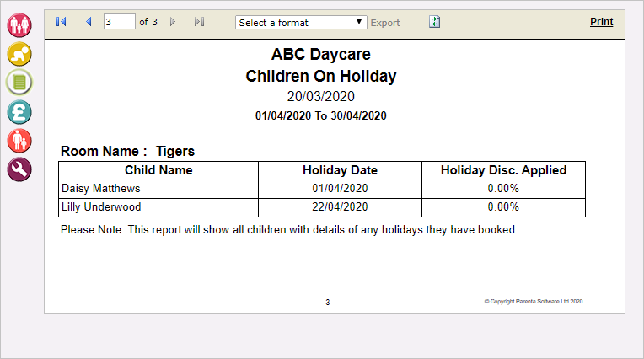Click the ABC Daycare heading

pyautogui.click(x=321, y=54)
